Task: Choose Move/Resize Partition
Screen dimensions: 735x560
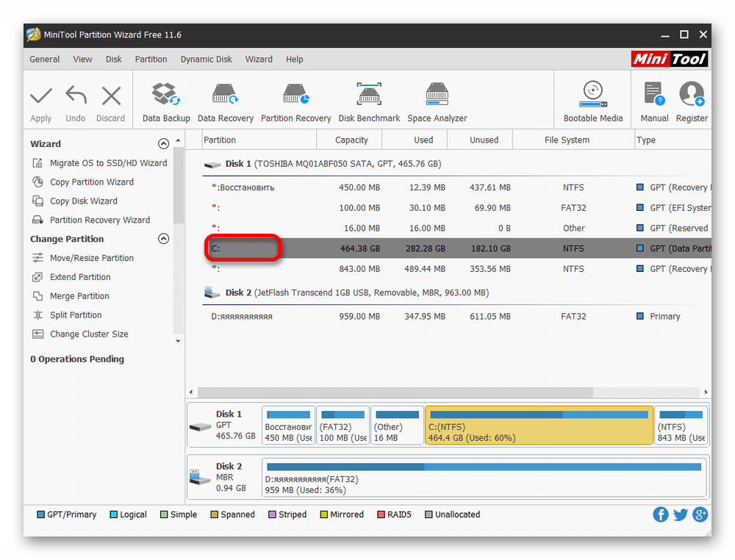Action: [x=92, y=258]
